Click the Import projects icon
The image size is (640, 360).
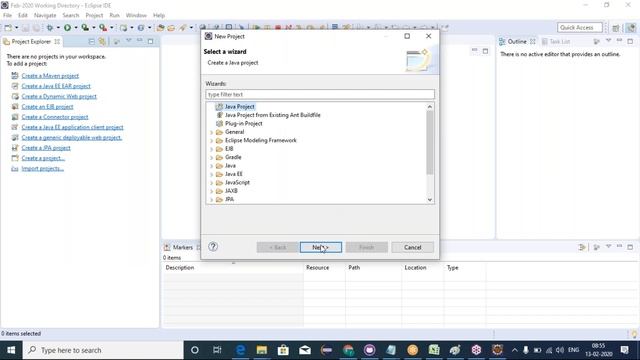point(15,168)
